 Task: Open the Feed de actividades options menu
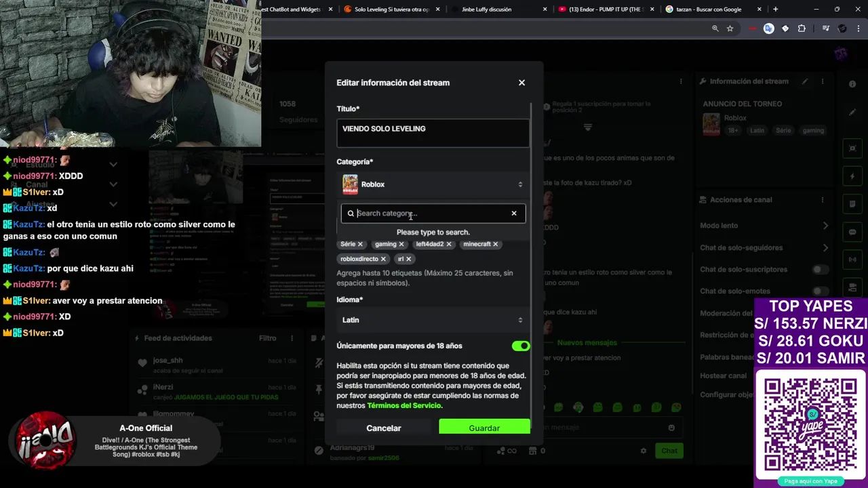(x=292, y=338)
